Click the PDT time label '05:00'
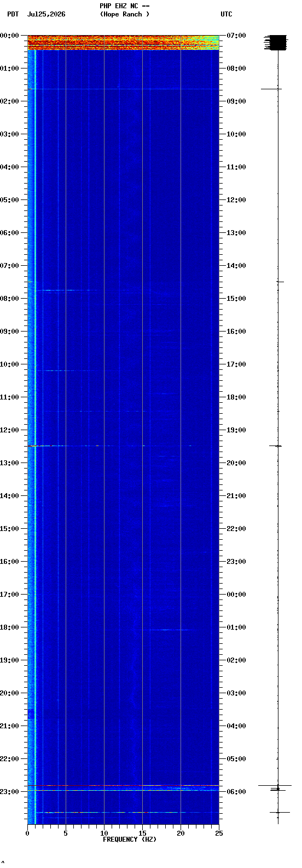 pos(9,200)
